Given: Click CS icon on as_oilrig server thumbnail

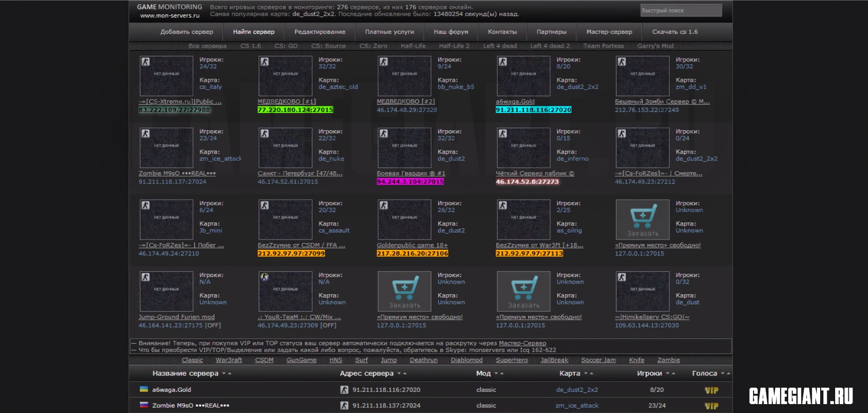Looking at the screenshot, I should [503, 205].
